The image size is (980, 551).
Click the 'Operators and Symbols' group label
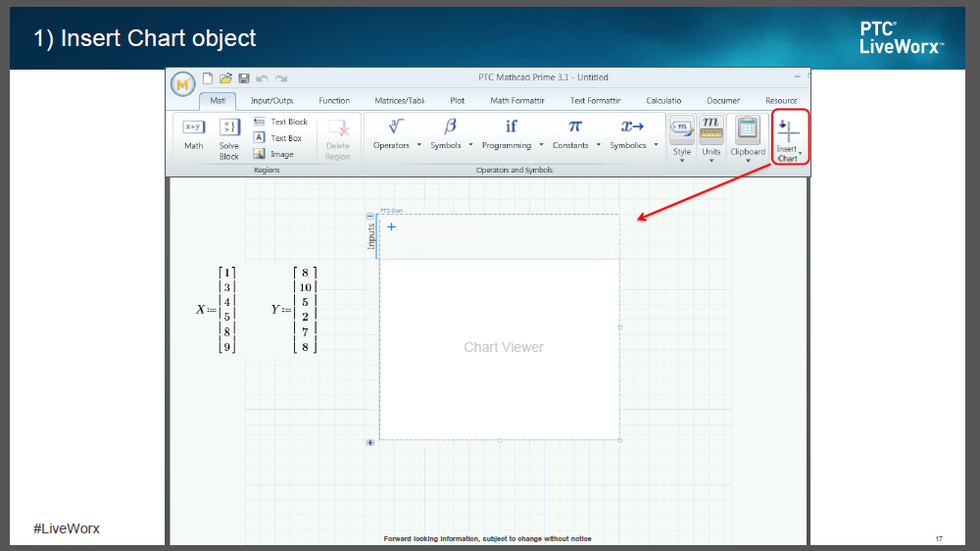pyautogui.click(x=514, y=171)
